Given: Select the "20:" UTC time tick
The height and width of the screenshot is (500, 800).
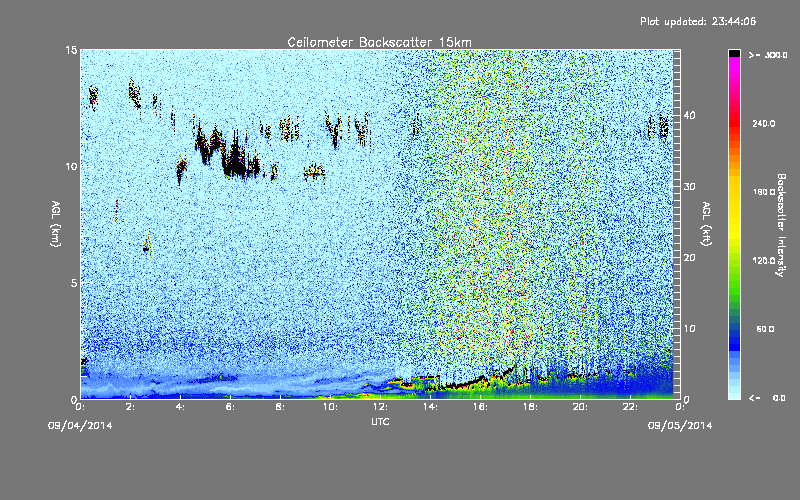Looking at the screenshot, I should pos(580,407).
